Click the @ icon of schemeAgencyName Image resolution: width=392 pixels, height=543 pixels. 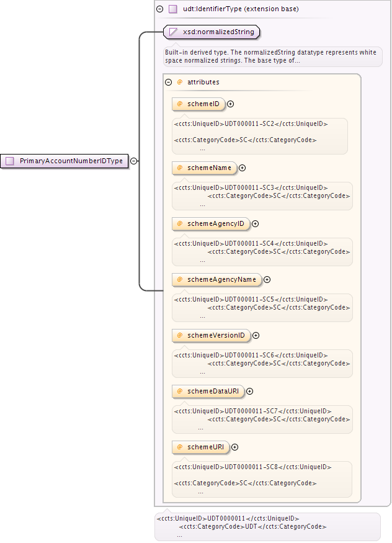[180, 279]
